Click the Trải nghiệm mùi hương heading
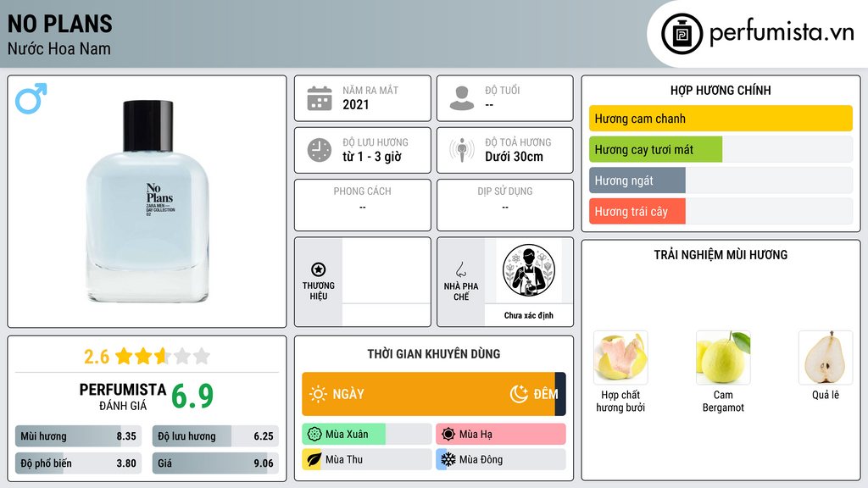 click(721, 255)
